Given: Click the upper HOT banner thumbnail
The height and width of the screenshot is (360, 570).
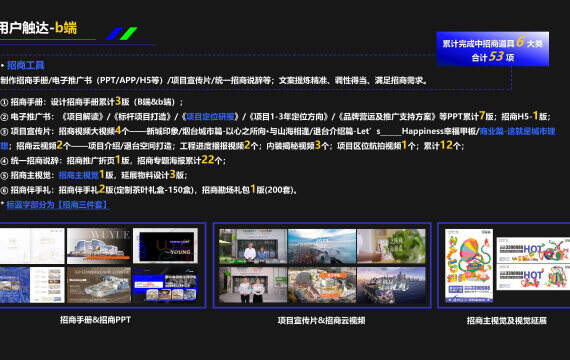Looking at the screenshot, I should [533, 250].
